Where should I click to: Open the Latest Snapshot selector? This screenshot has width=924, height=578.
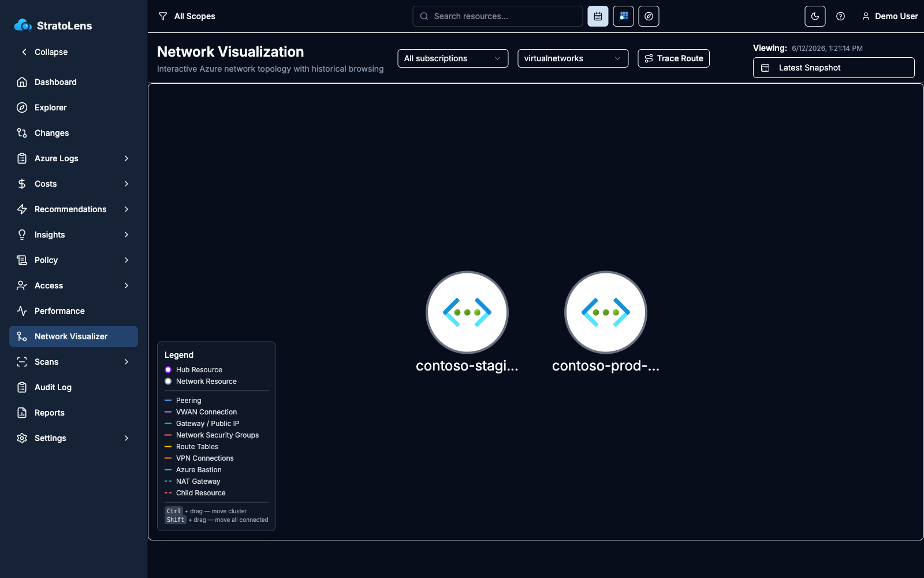(x=833, y=68)
